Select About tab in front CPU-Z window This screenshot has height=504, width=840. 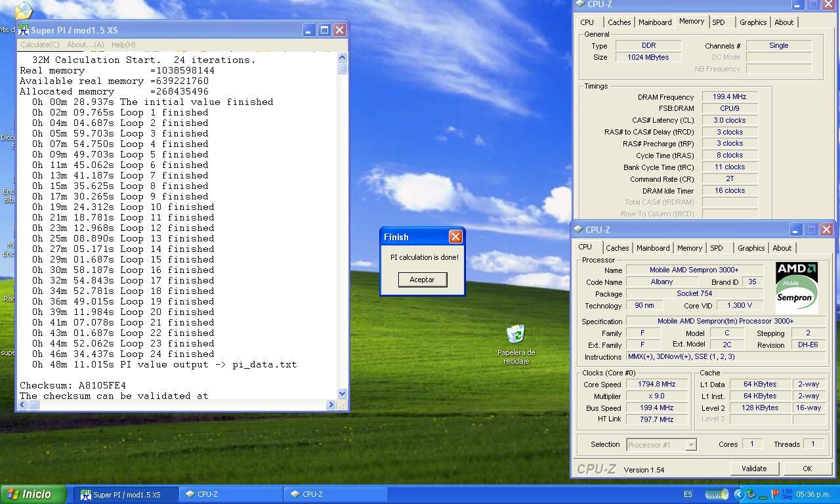pyautogui.click(x=782, y=248)
